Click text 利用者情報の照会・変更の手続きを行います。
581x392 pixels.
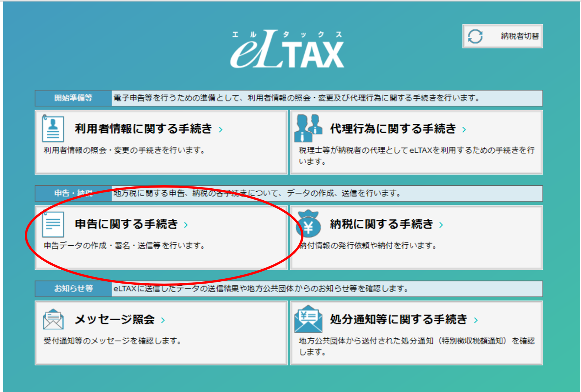[124, 150]
